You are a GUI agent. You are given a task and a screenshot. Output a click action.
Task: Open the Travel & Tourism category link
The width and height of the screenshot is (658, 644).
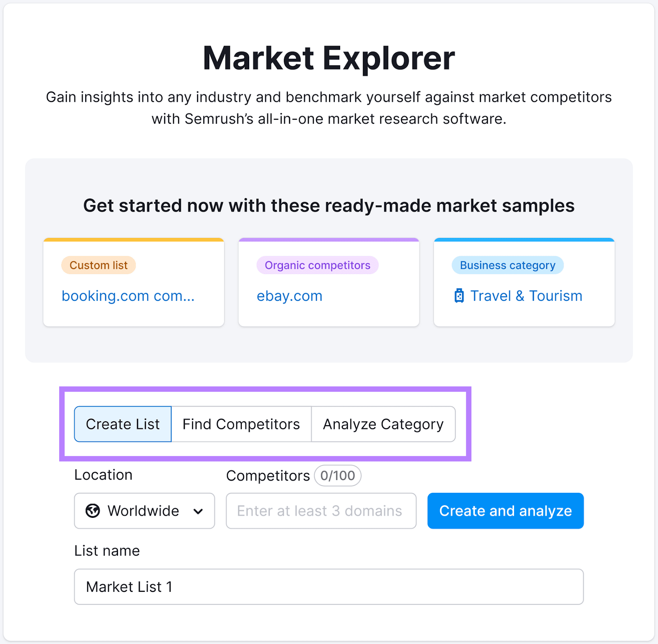526,295
